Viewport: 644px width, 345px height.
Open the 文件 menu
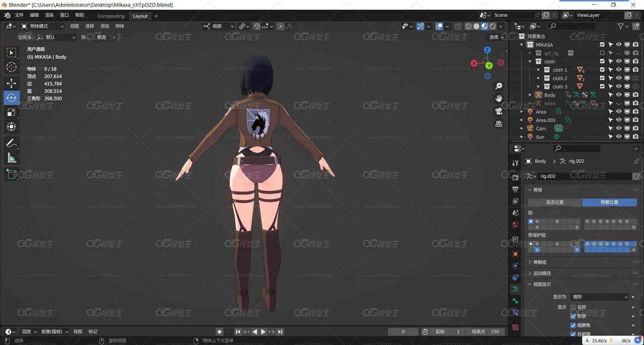coord(19,15)
